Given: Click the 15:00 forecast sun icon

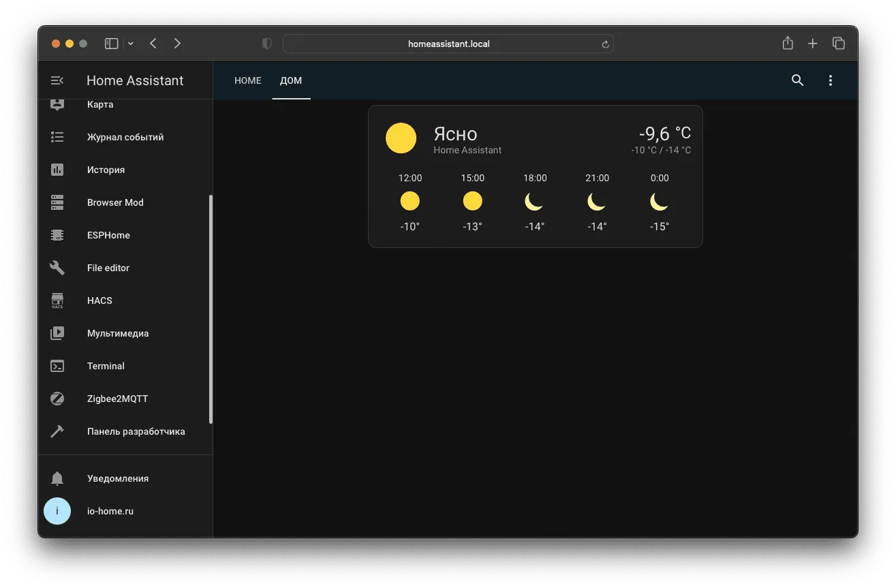Looking at the screenshot, I should click(472, 201).
